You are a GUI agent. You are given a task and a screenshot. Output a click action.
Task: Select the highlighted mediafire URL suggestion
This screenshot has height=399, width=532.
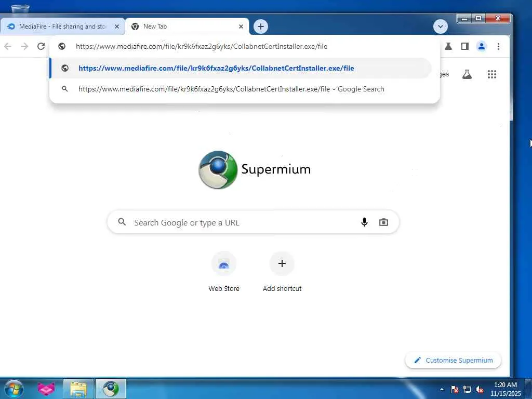[241, 68]
